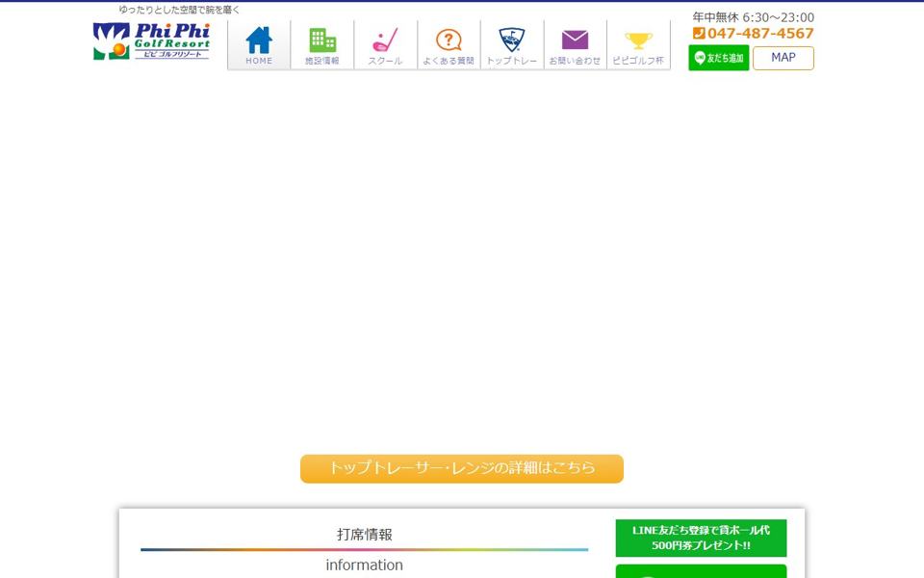Open スクール golf club icon menu

[385, 45]
